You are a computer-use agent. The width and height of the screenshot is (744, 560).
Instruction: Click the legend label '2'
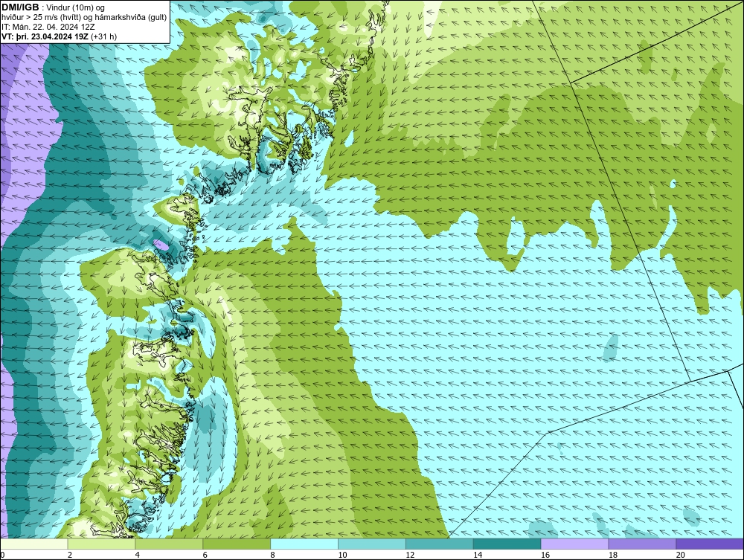70,555
